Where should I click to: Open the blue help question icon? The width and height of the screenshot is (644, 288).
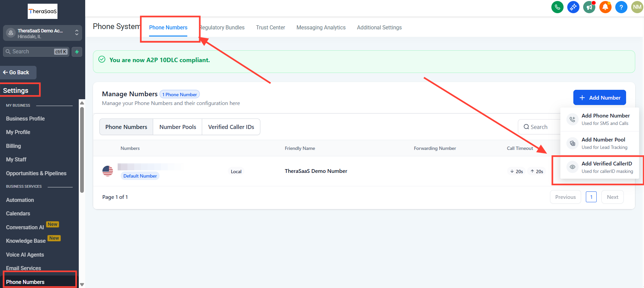[x=621, y=7]
